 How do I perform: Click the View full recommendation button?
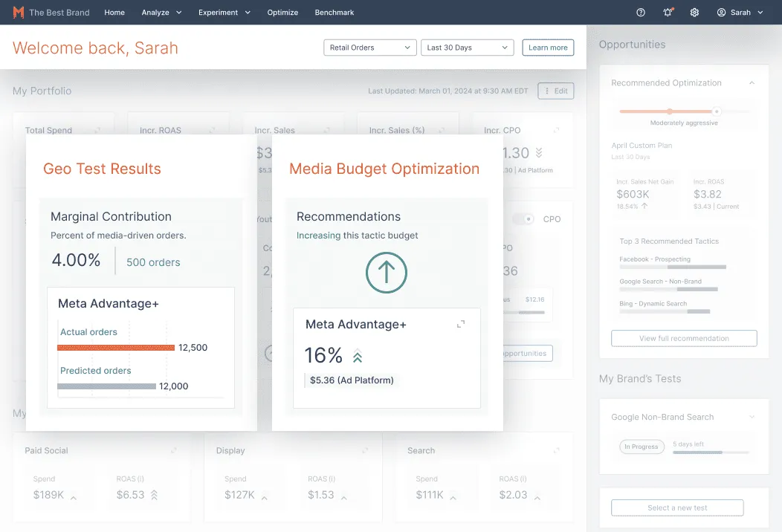coord(683,338)
